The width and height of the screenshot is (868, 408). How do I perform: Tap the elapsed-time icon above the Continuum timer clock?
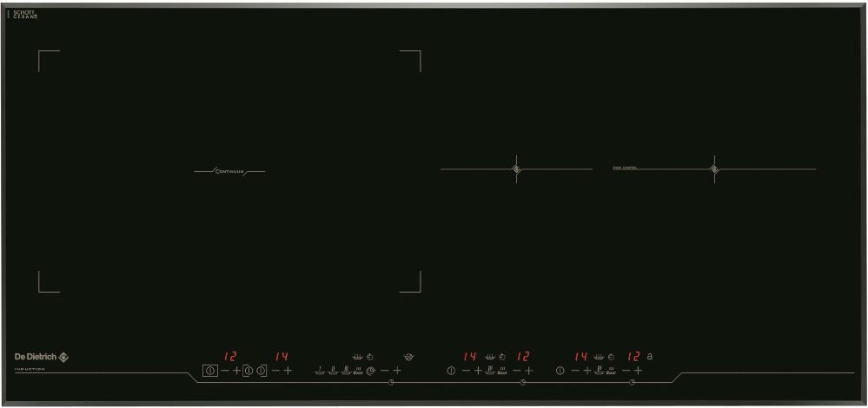[370, 357]
